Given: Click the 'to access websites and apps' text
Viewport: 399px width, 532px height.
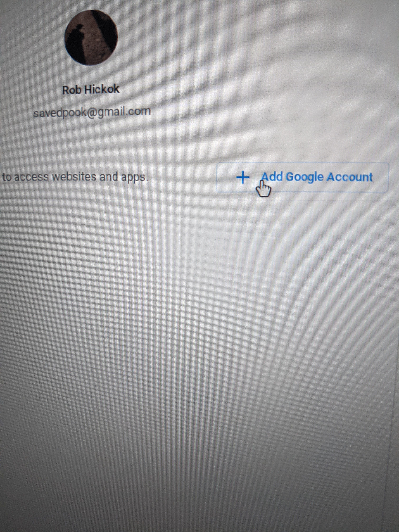Looking at the screenshot, I should 75,177.
